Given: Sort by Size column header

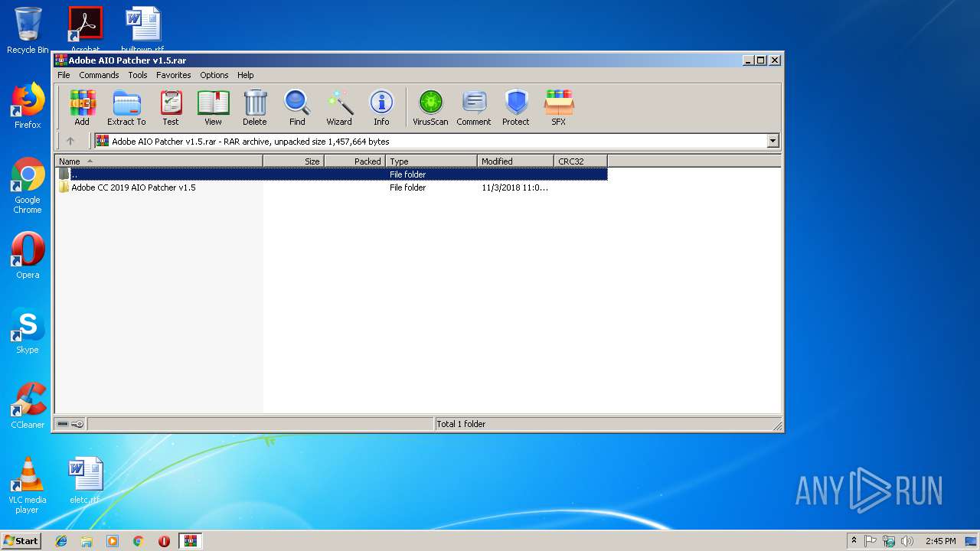Looking at the screenshot, I should click(294, 161).
